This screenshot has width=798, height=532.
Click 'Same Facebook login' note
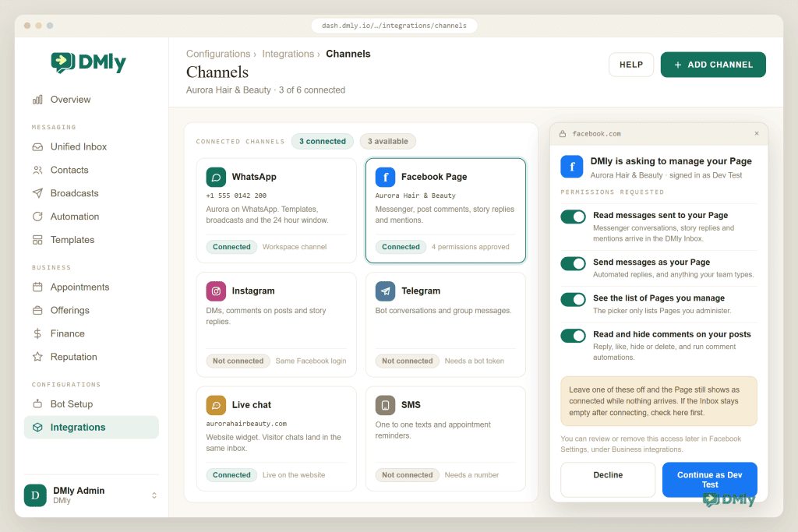coord(310,361)
